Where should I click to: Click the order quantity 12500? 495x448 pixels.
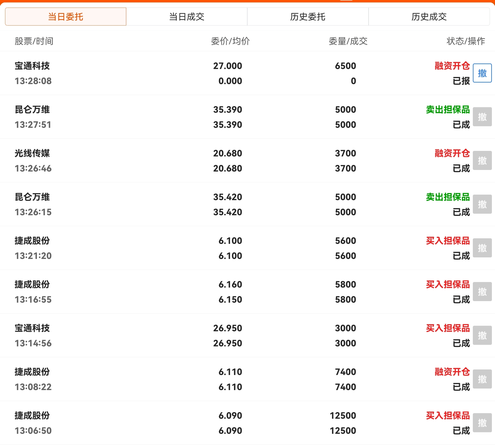[x=343, y=416]
